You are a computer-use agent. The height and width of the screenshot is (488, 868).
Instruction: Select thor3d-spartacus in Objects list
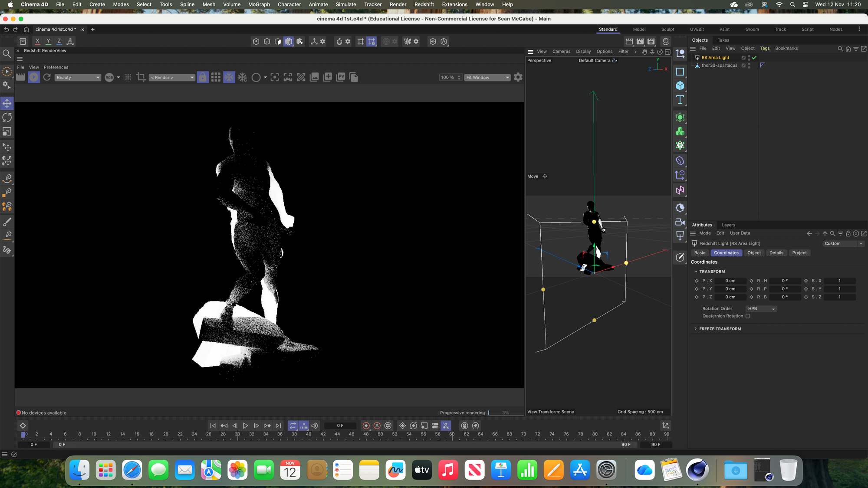(x=719, y=66)
